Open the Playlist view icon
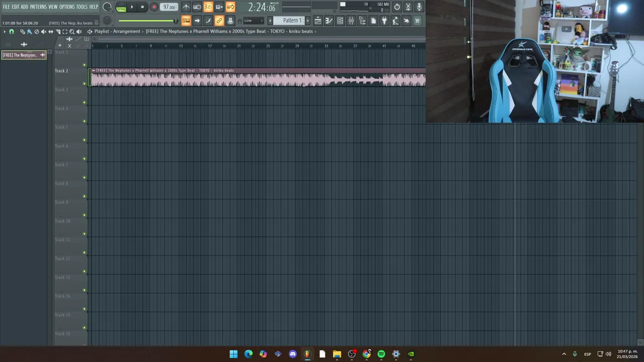 (318, 21)
